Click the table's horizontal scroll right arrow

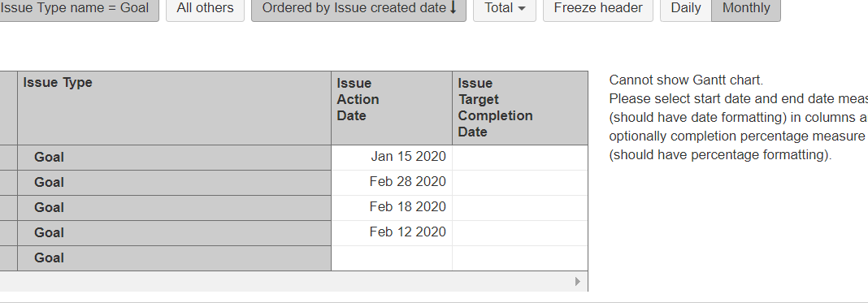click(577, 281)
